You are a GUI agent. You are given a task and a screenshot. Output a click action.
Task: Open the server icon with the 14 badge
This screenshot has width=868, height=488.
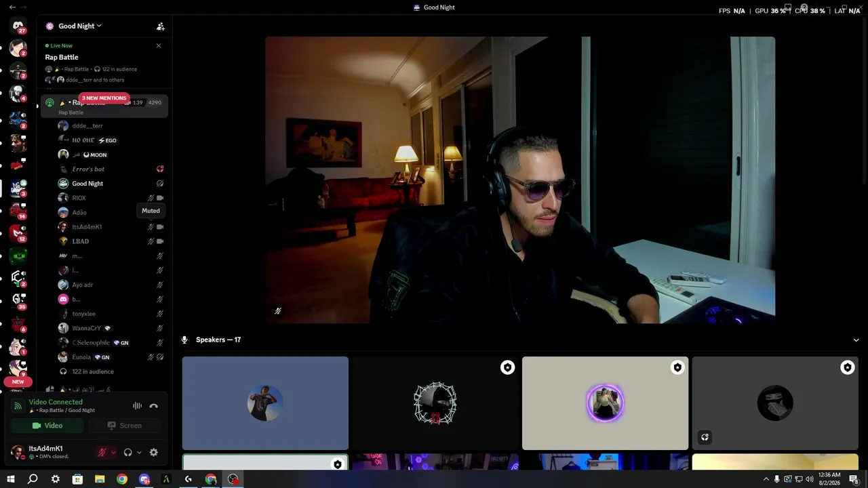tap(18, 210)
